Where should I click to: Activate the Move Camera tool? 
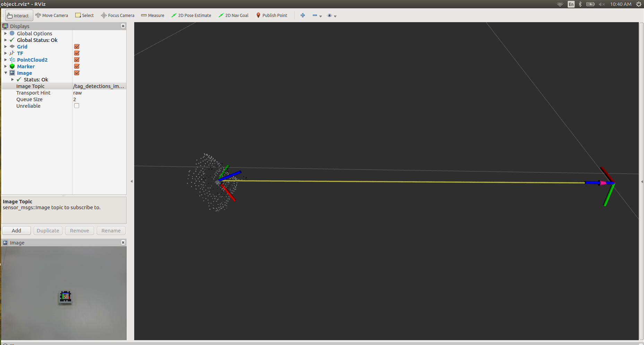52,15
